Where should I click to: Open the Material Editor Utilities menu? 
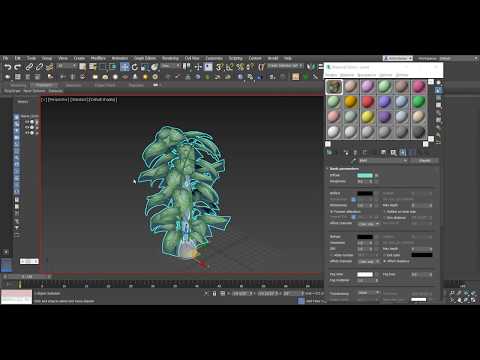402,75
